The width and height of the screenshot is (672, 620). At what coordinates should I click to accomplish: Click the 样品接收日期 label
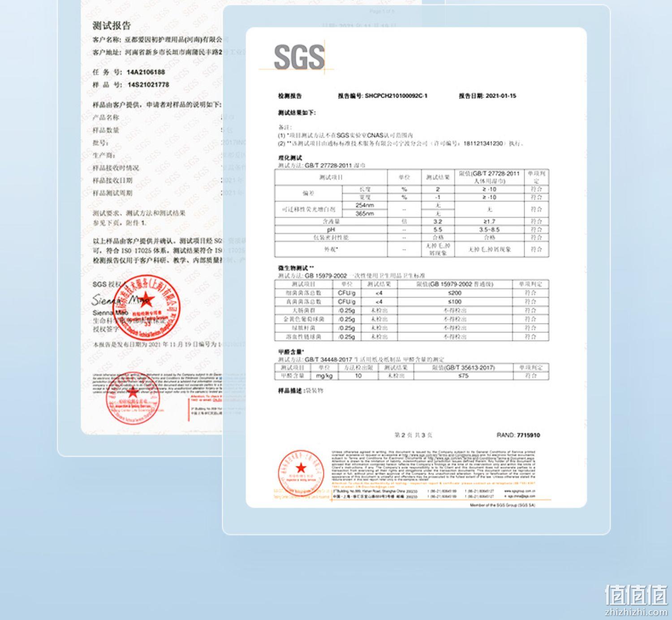point(112,180)
